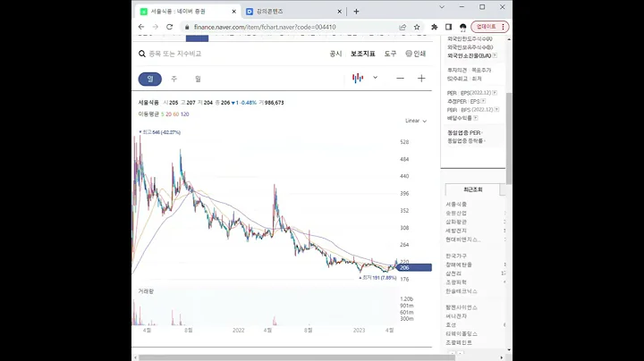Open the 공시 disclosures option
This screenshot has width=644, height=361.
tap(335, 54)
